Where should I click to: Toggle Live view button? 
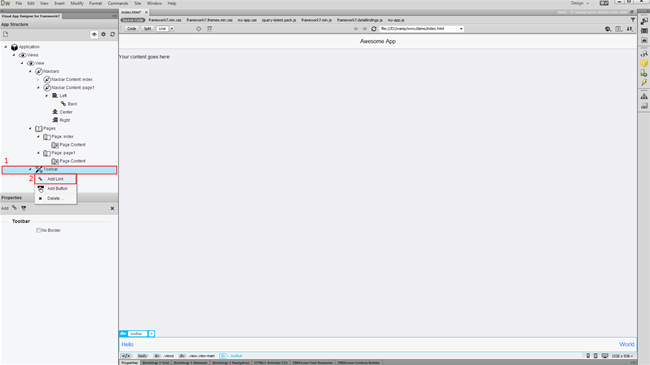tap(162, 29)
